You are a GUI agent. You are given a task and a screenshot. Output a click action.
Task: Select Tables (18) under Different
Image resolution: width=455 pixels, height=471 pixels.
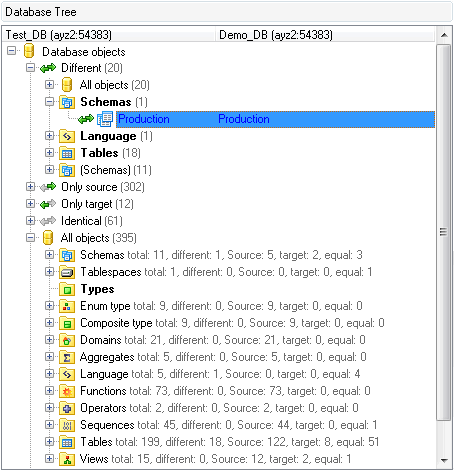tap(110, 153)
